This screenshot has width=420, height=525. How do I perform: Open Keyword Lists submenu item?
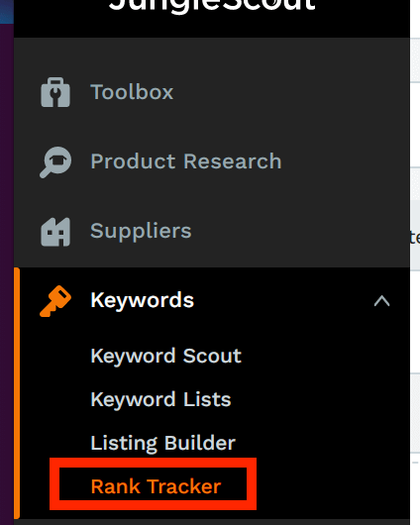pyautogui.click(x=160, y=399)
